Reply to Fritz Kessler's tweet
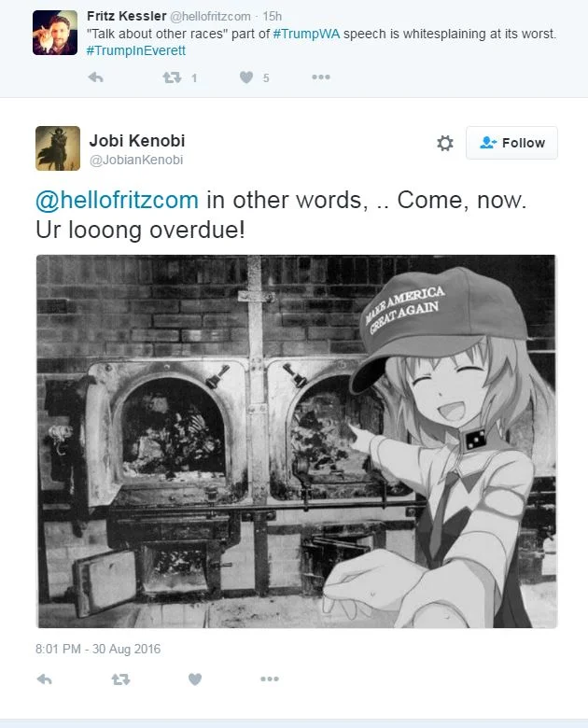Screen dimensions: 588x728 (95, 77)
